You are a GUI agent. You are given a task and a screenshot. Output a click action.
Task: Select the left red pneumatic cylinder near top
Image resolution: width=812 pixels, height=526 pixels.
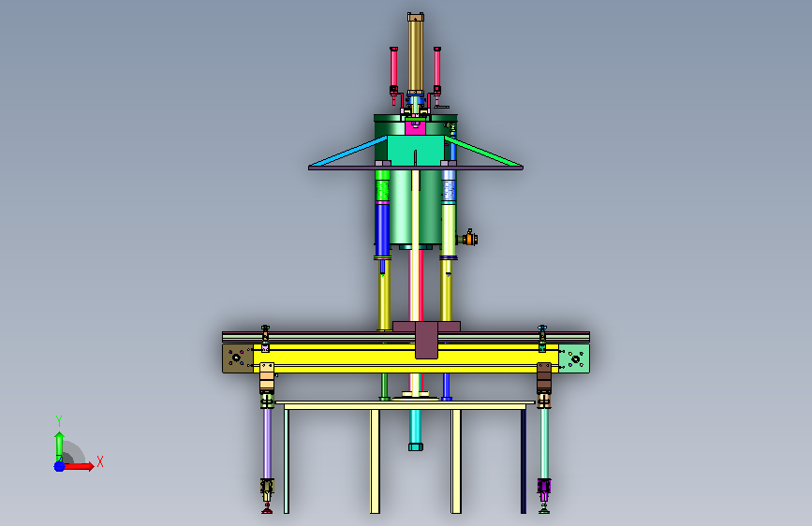(x=393, y=67)
